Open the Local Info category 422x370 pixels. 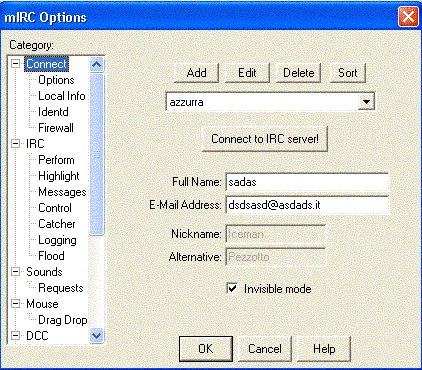click(62, 96)
